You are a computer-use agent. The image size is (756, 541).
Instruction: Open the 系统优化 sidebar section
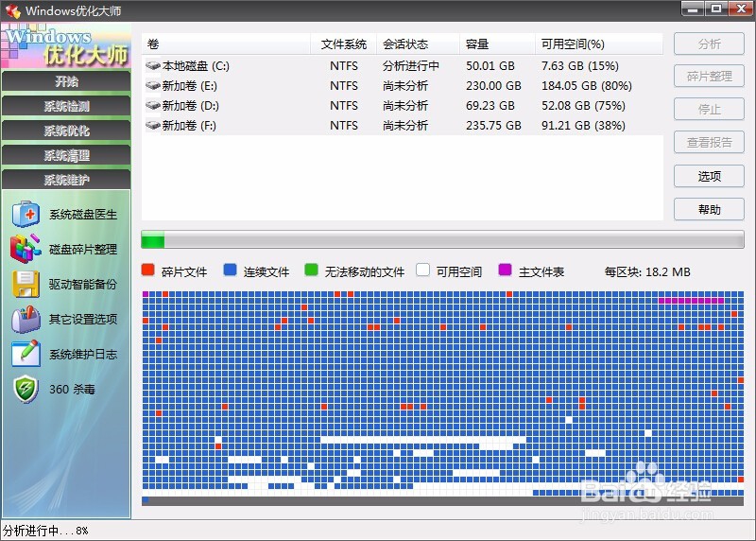66,131
